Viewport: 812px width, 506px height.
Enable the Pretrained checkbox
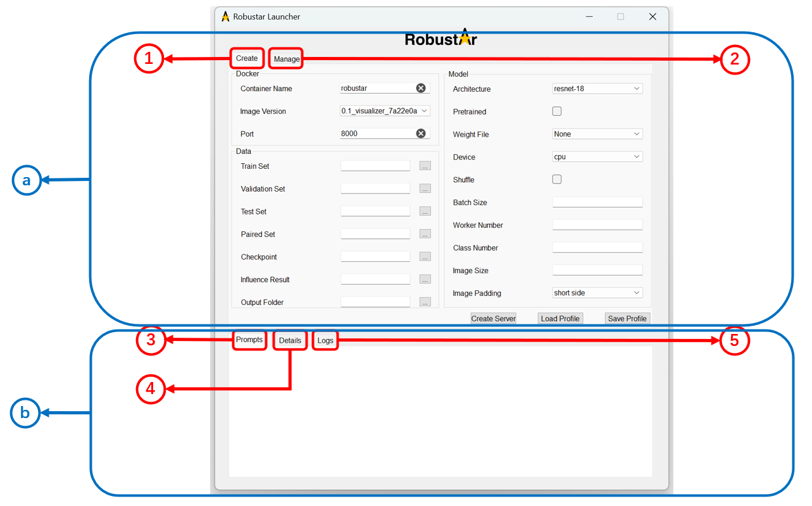click(557, 111)
